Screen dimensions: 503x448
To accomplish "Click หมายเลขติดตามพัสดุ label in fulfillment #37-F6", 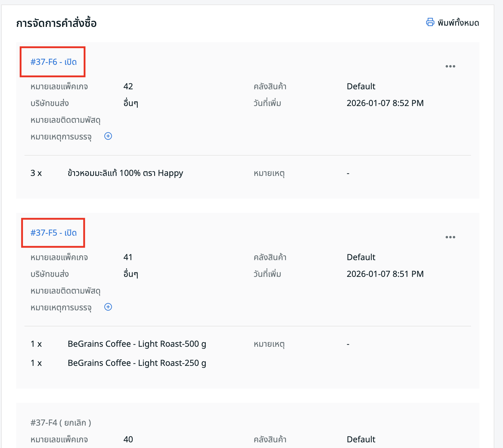I will point(65,120).
